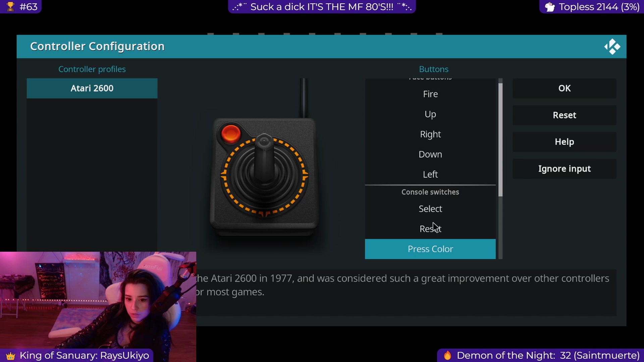Open the Help button

pyautogui.click(x=564, y=142)
